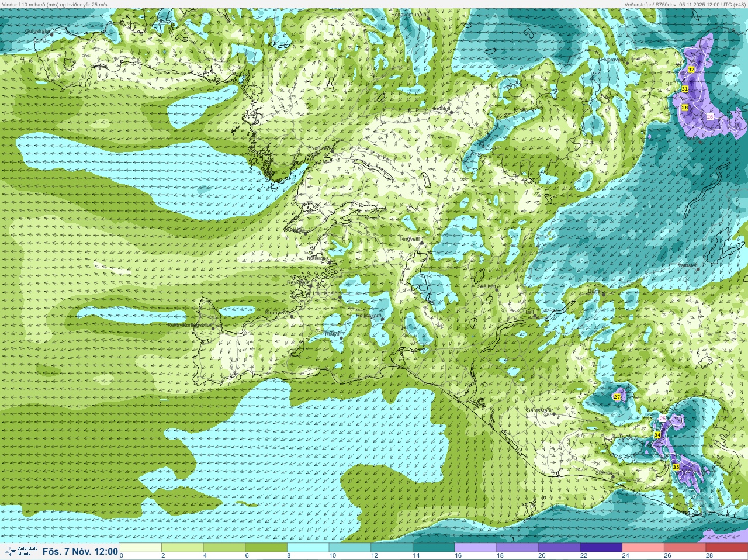Viewport: 748px width, 560px height.
Task: Select the 2–4 m/s light green legend swatch
Action: (182, 548)
